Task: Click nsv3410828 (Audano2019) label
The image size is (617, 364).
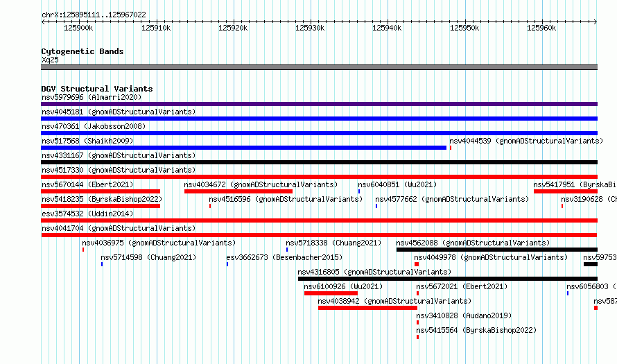Action: (464, 315)
